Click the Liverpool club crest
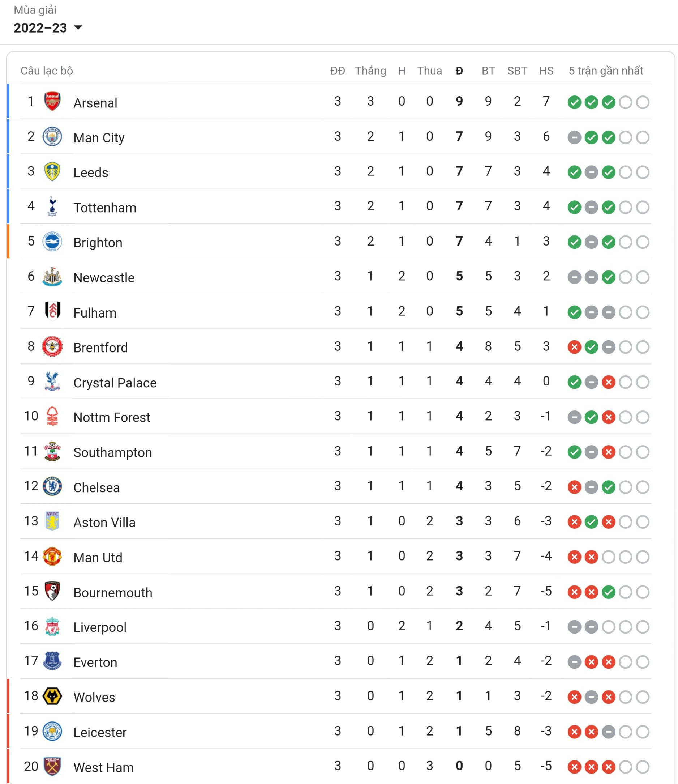 tap(52, 627)
